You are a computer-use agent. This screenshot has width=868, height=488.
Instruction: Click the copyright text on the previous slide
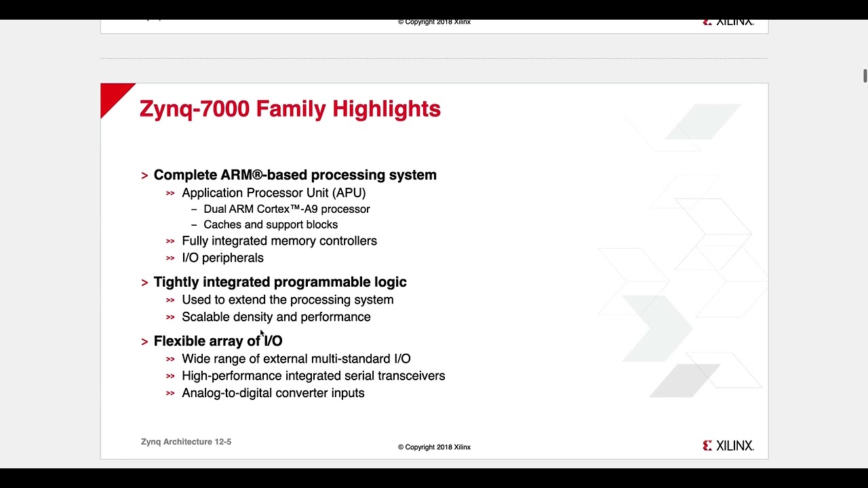(x=434, y=22)
